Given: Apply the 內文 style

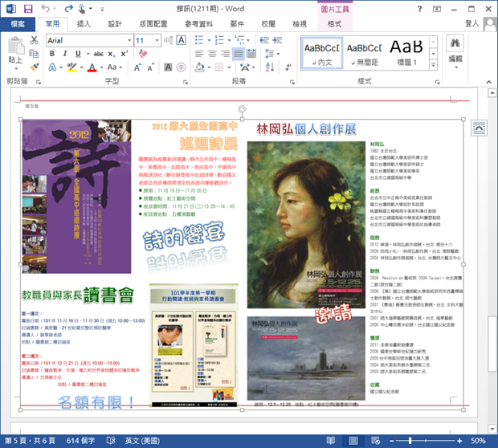Looking at the screenshot, I should pyautogui.click(x=322, y=53).
